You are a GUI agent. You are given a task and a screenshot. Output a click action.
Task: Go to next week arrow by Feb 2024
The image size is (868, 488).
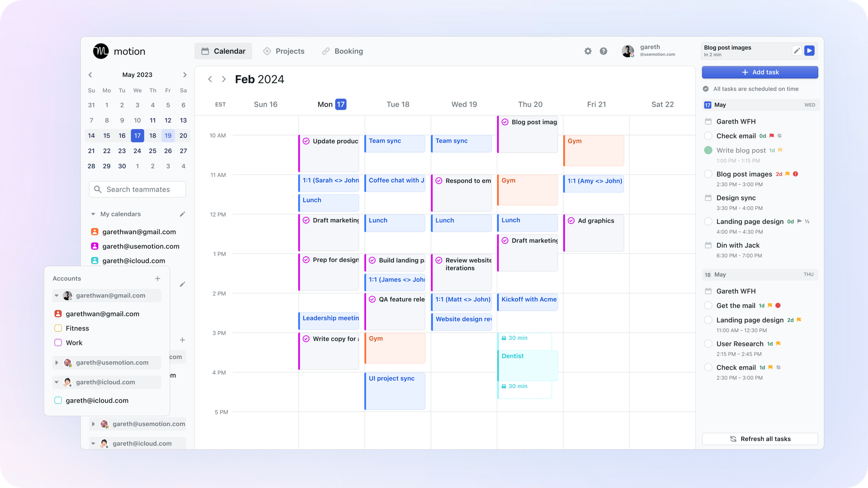coord(224,79)
